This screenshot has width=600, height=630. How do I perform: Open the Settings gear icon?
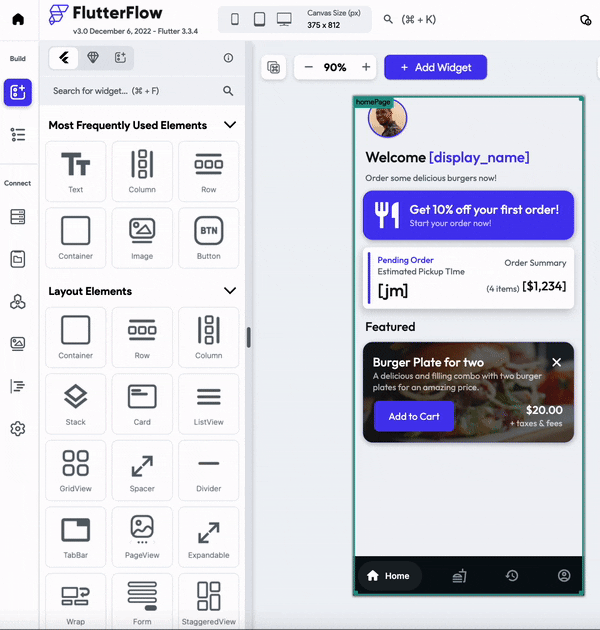[18, 429]
